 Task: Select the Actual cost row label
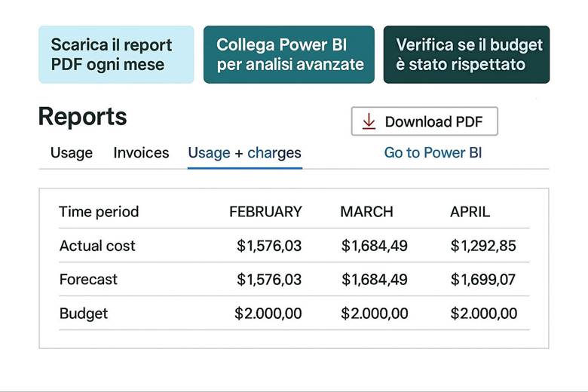point(97,246)
